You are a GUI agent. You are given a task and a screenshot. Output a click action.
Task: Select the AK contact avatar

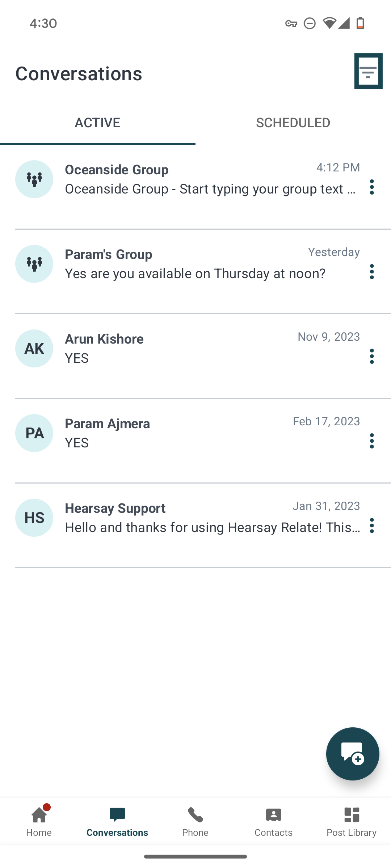34,348
